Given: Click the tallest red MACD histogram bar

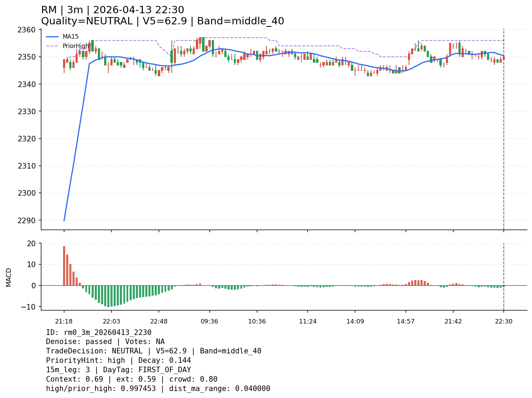Looking at the screenshot, I should [x=64, y=265].
